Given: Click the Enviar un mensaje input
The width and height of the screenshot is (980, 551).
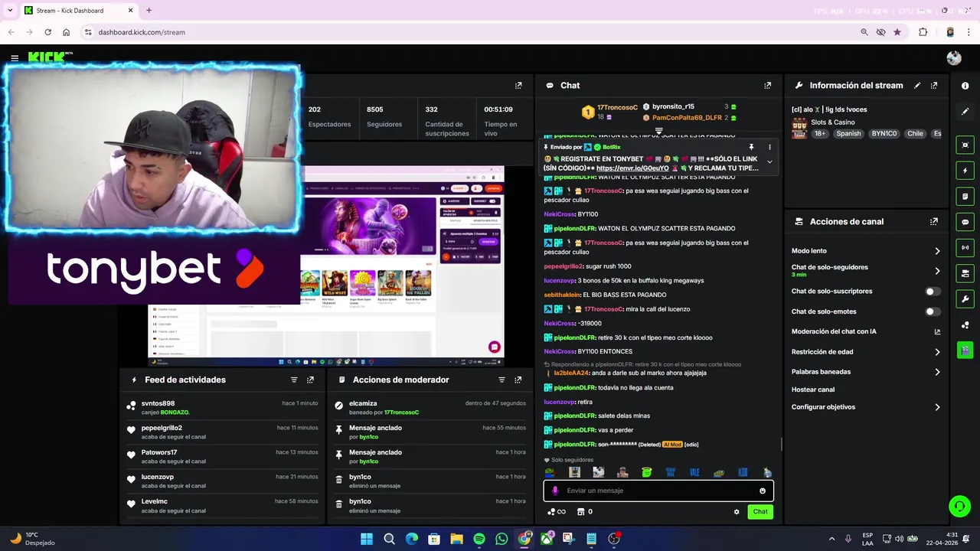Looking at the screenshot, I should tap(658, 491).
